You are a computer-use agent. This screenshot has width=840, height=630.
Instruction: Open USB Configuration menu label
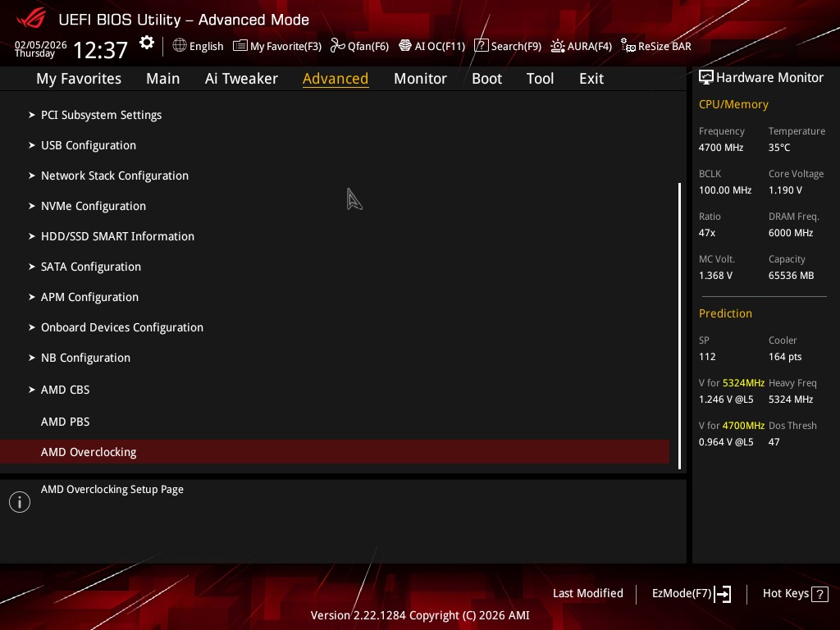pyautogui.click(x=89, y=146)
